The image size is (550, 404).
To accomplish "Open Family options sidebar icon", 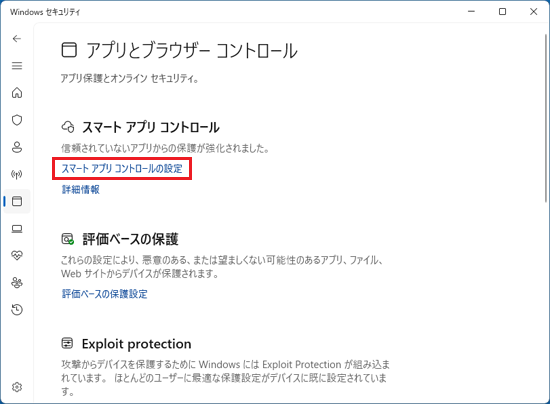I will point(17,282).
